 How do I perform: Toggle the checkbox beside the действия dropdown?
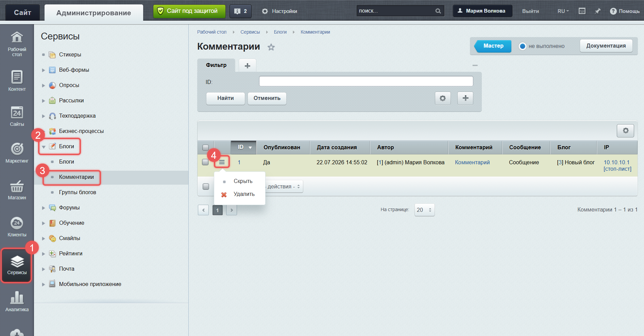pos(206,186)
